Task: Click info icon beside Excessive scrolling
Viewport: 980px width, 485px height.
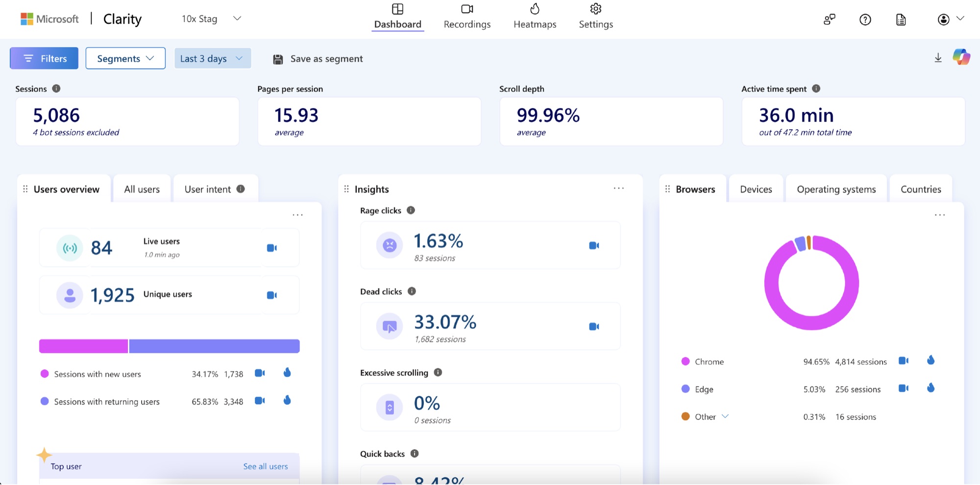Action: (438, 372)
